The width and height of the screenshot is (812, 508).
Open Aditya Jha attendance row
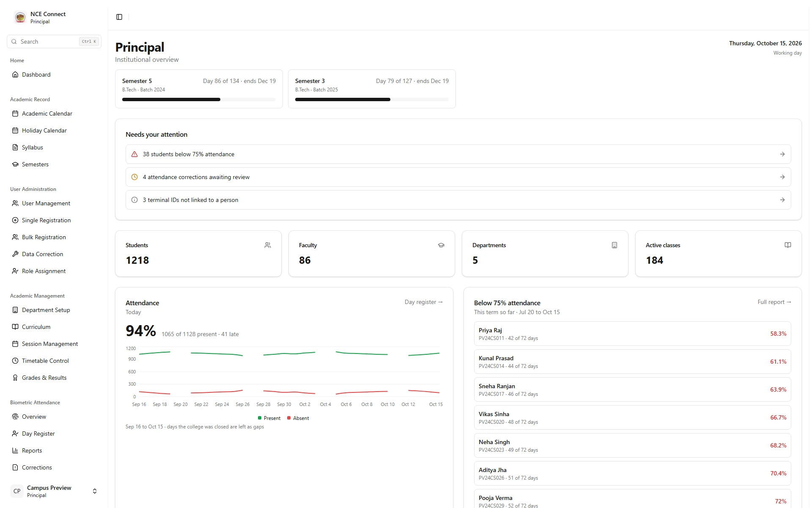[x=632, y=473]
